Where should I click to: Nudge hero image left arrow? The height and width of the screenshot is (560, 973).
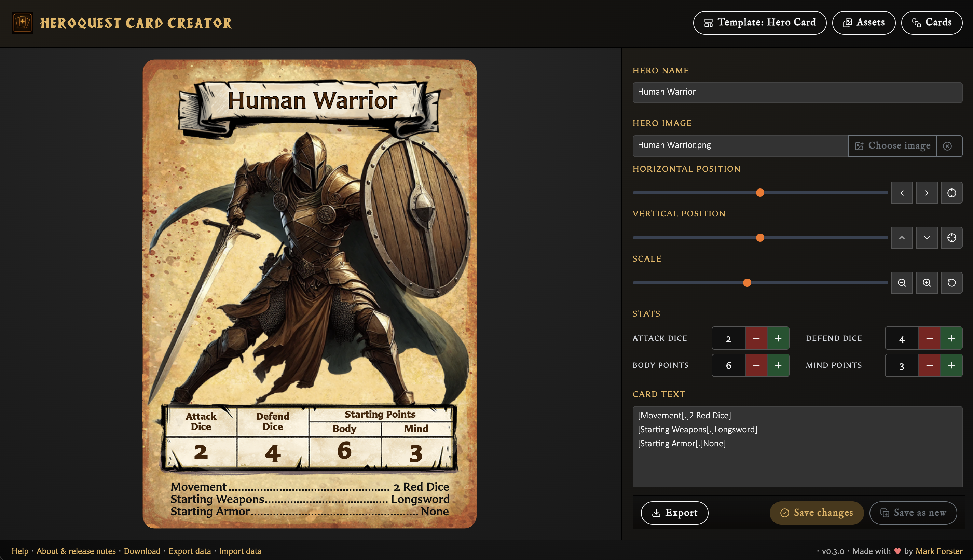tap(902, 193)
